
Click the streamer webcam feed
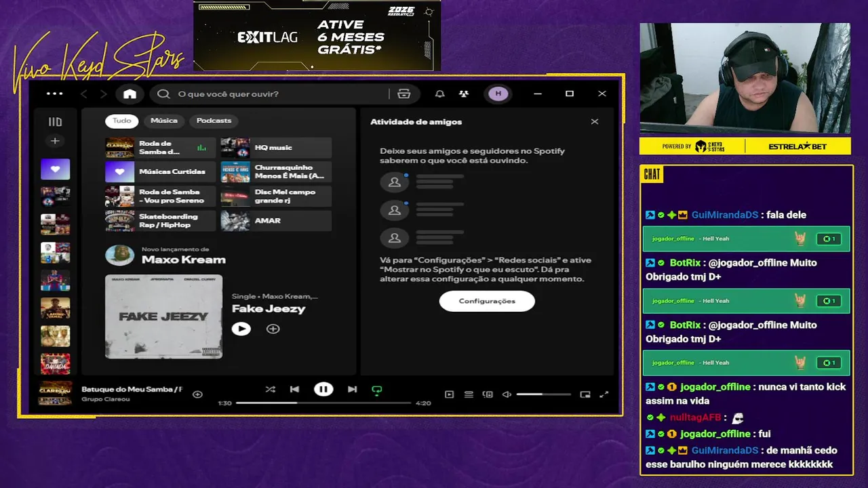point(745,78)
